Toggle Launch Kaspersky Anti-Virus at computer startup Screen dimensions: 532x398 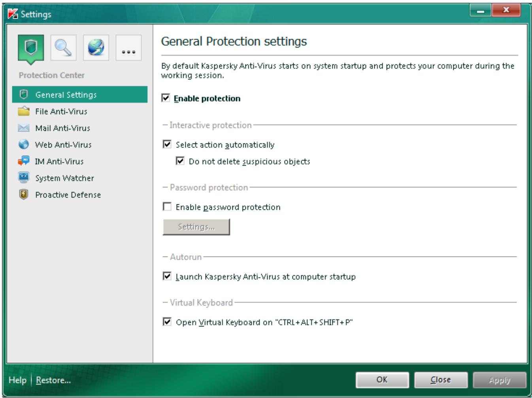pyautogui.click(x=167, y=276)
